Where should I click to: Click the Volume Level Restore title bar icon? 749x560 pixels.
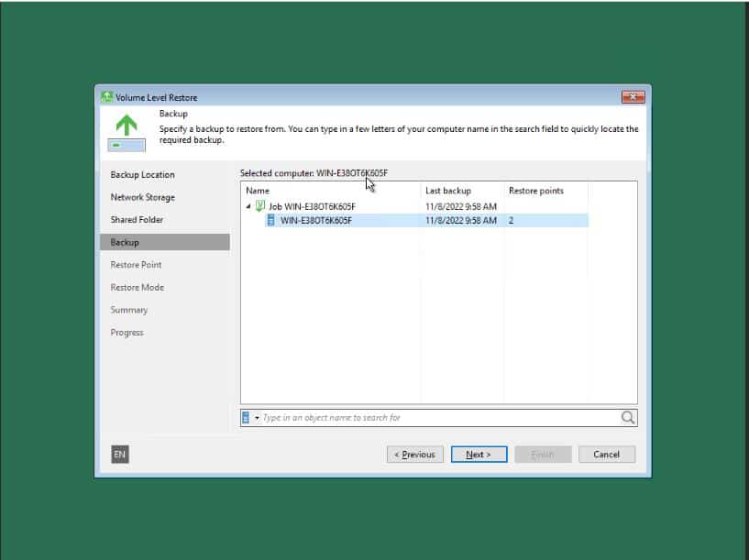[x=107, y=96]
